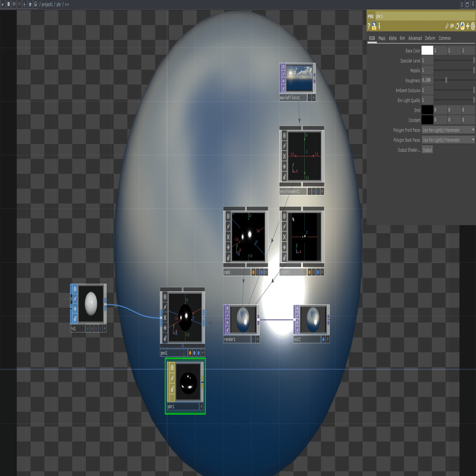Toggle the viewer active icon on environment1

pyautogui.click(x=284, y=135)
